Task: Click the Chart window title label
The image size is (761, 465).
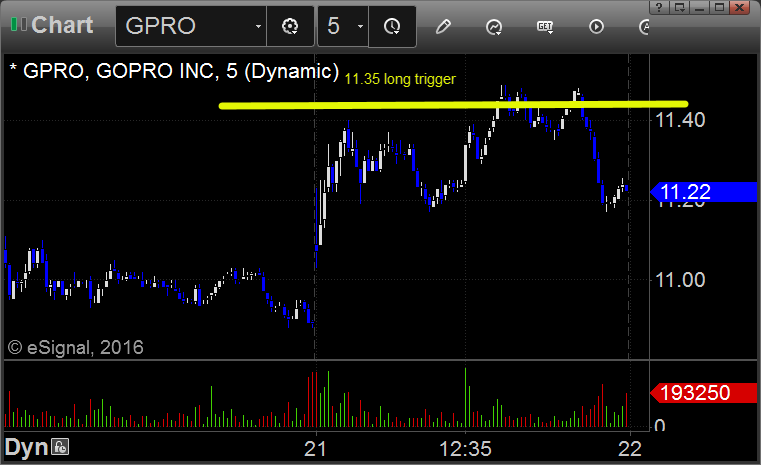Action: (x=62, y=25)
